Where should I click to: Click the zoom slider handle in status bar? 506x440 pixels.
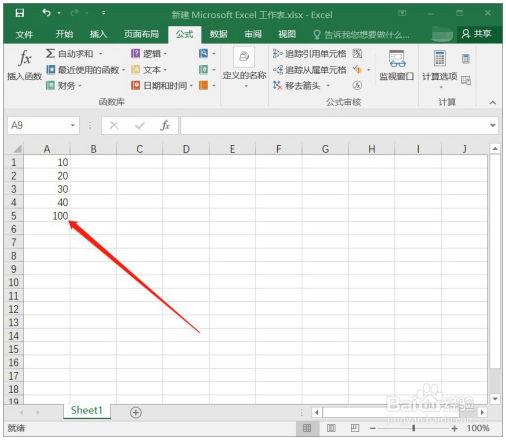point(413,428)
